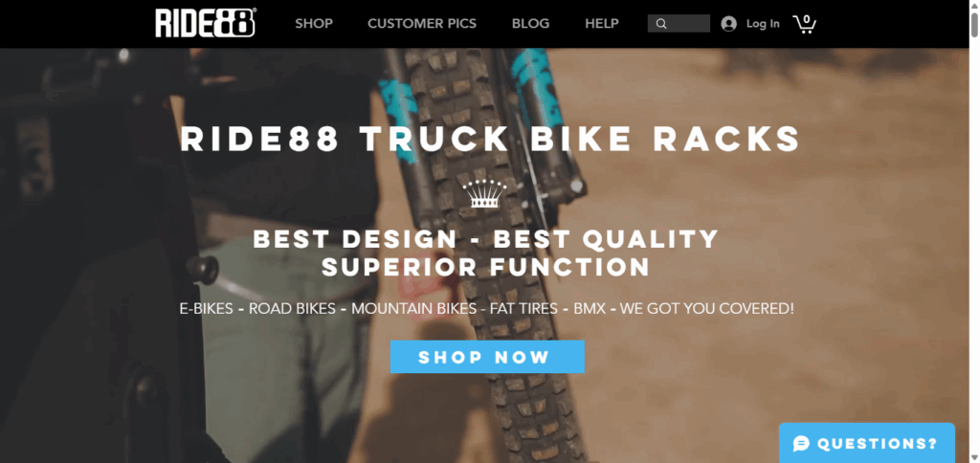980x463 pixels.
Task: Click the vertical scrollbar thumb
Action: [x=974, y=25]
